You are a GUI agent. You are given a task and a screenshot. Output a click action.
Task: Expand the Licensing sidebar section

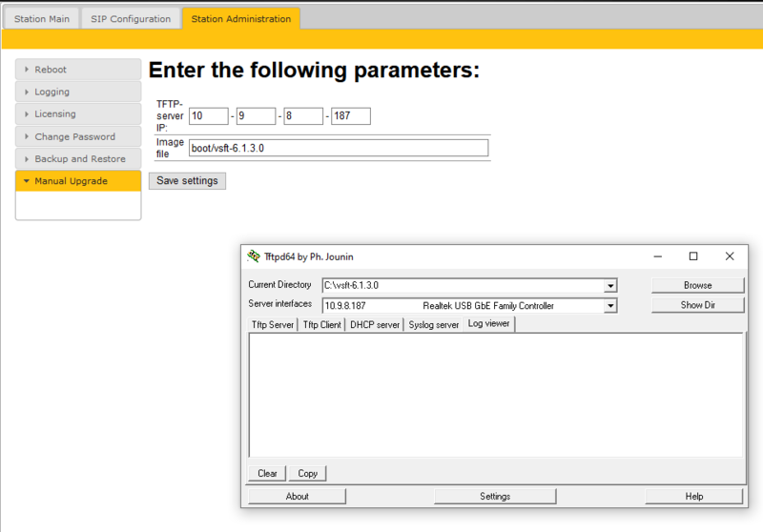78,113
